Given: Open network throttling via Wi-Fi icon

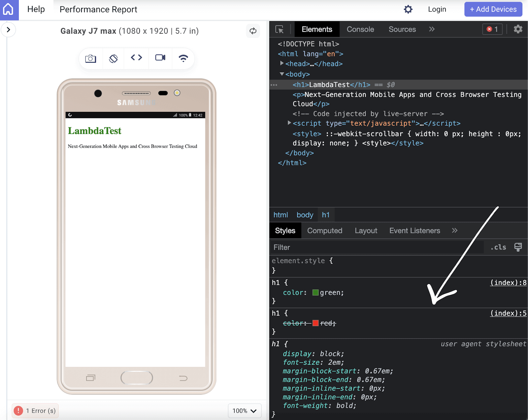Looking at the screenshot, I should tap(183, 58).
